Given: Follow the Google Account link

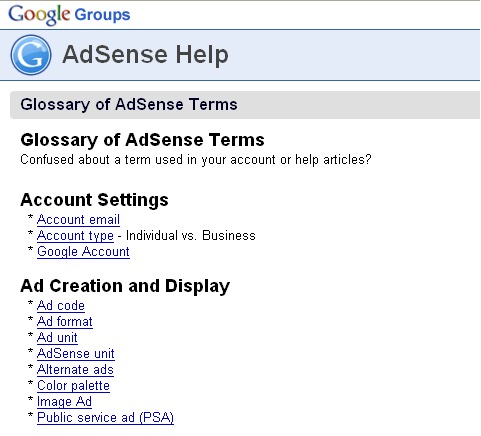Looking at the screenshot, I should coord(83,252).
